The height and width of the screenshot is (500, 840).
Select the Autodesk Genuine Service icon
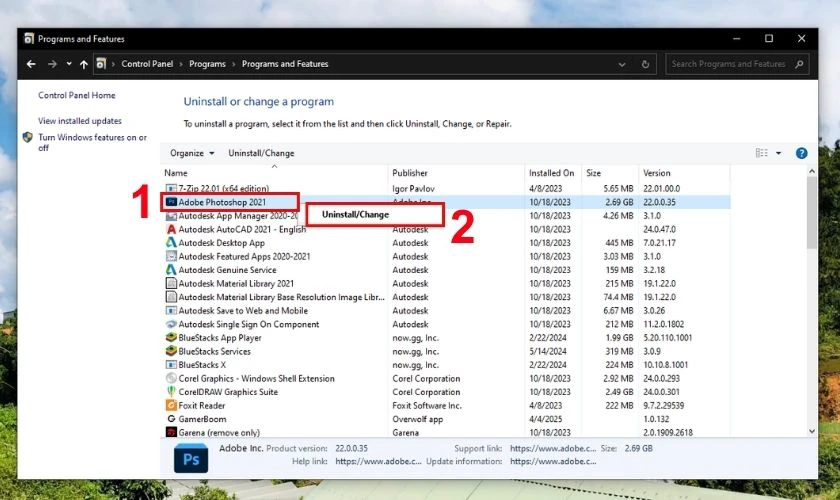(171, 270)
